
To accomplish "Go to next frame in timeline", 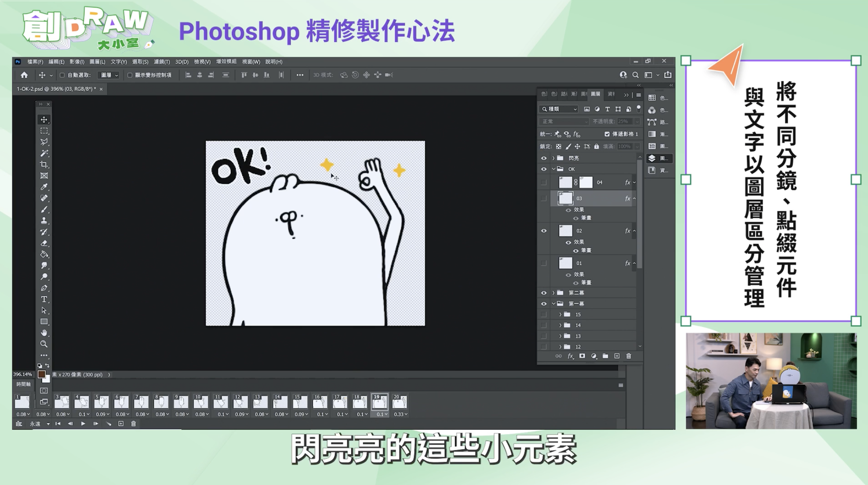I will pyautogui.click(x=96, y=424).
